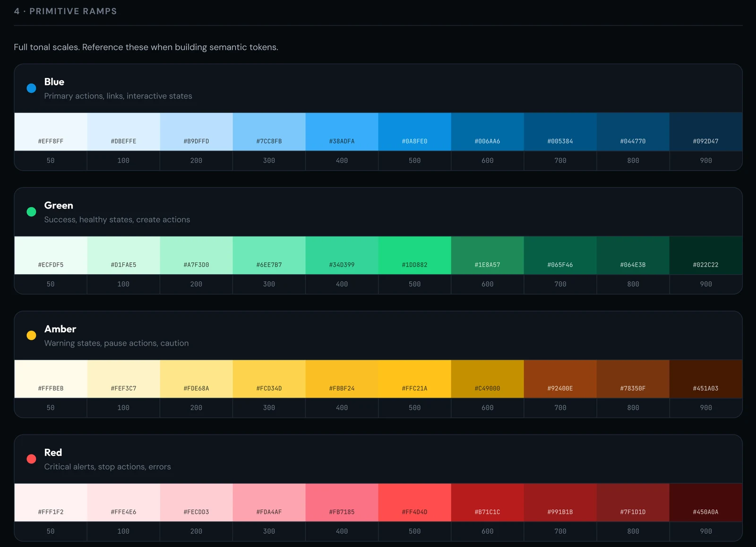
Task: Select the #022C22 darkest green swatch
Action: pyautogui.click(x=706, y=255)
